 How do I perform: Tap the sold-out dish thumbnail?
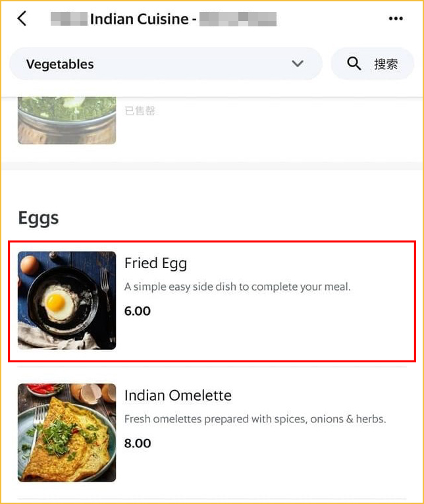[66, 120]
